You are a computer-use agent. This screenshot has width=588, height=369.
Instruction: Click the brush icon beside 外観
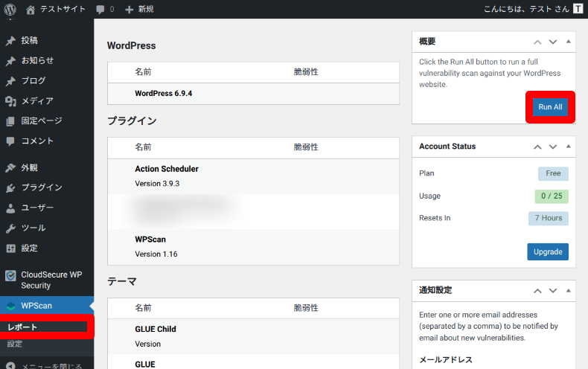(x=10, y=167)
